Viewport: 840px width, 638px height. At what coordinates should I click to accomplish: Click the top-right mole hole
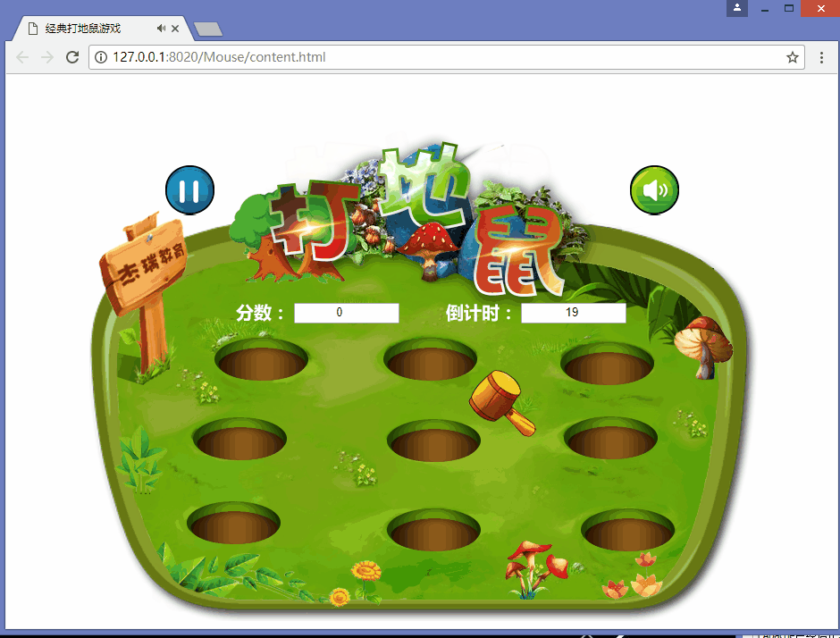coord(607,365)
